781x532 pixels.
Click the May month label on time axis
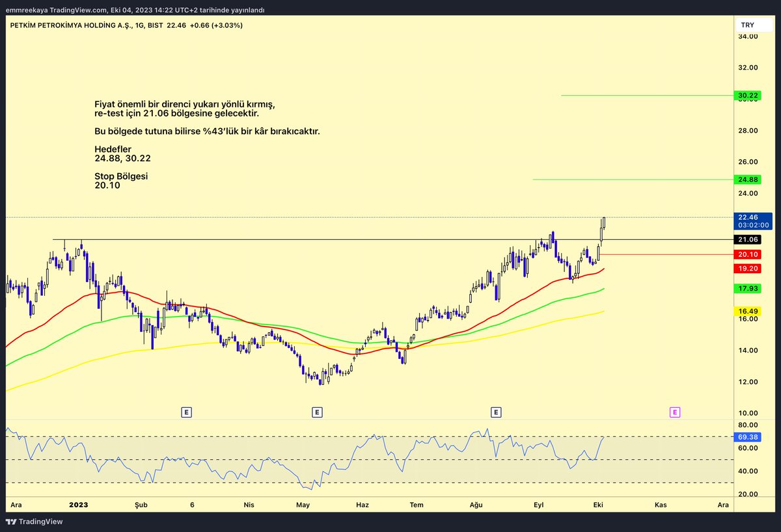(x=303, y=505)
